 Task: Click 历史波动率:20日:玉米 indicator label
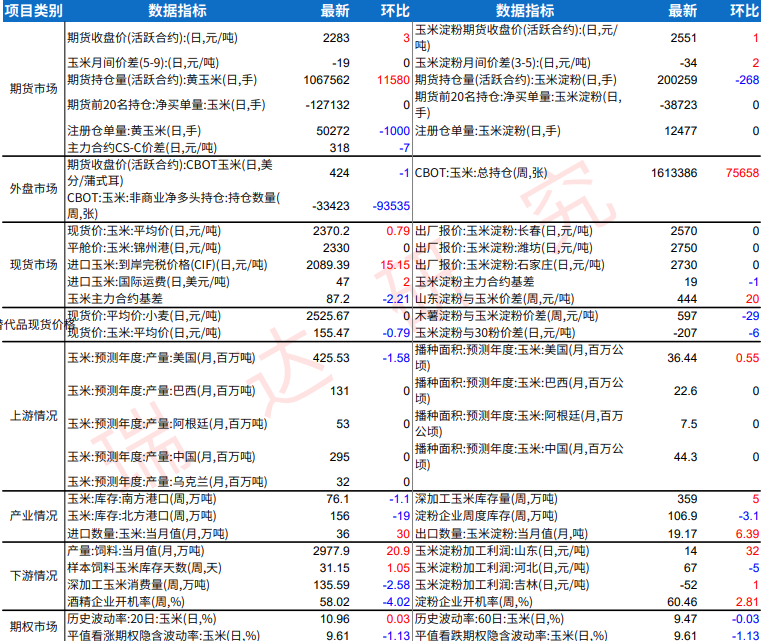pos(142,619)
